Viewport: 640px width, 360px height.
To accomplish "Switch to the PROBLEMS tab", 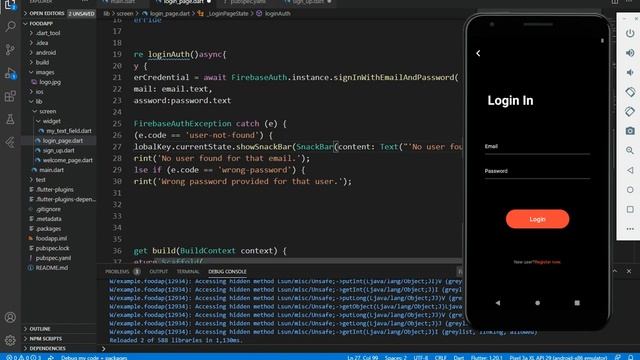I will click(x=117, y=271).
